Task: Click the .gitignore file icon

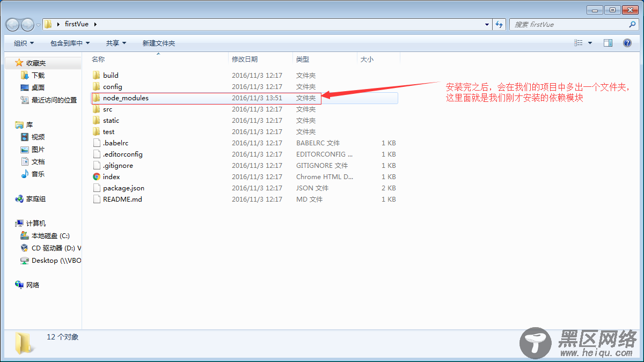Action: 97,165
